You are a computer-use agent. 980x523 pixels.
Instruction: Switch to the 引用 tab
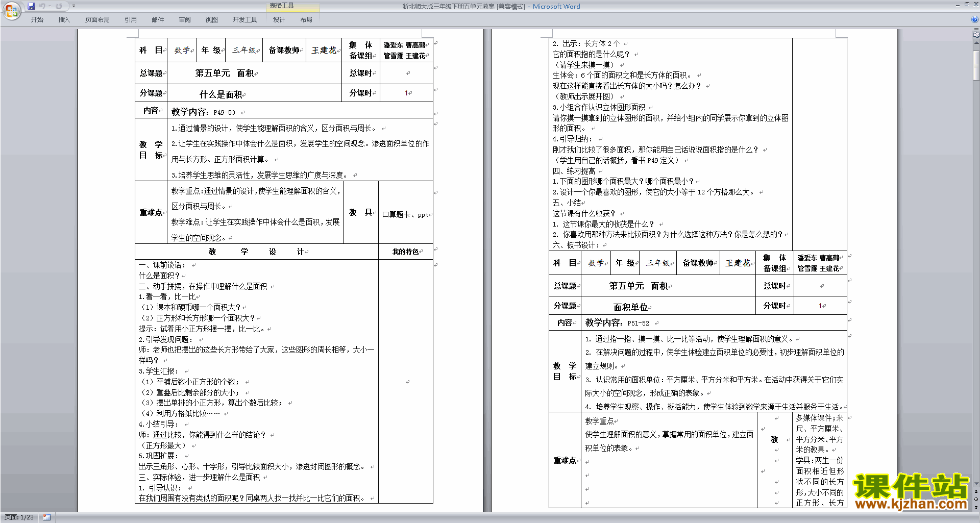[x=130, y=19]
